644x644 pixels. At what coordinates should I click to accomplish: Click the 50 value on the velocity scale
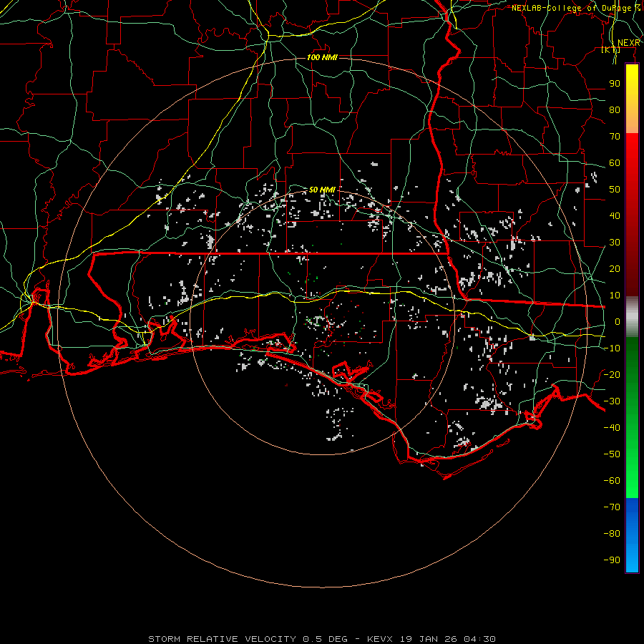click(615, 190)
